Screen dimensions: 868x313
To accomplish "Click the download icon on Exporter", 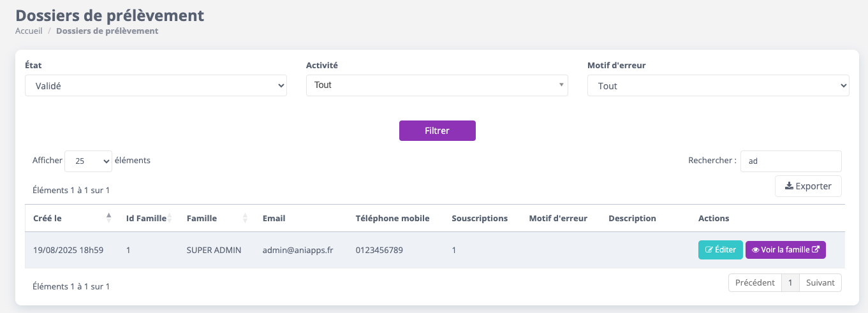I will [789, 186].
